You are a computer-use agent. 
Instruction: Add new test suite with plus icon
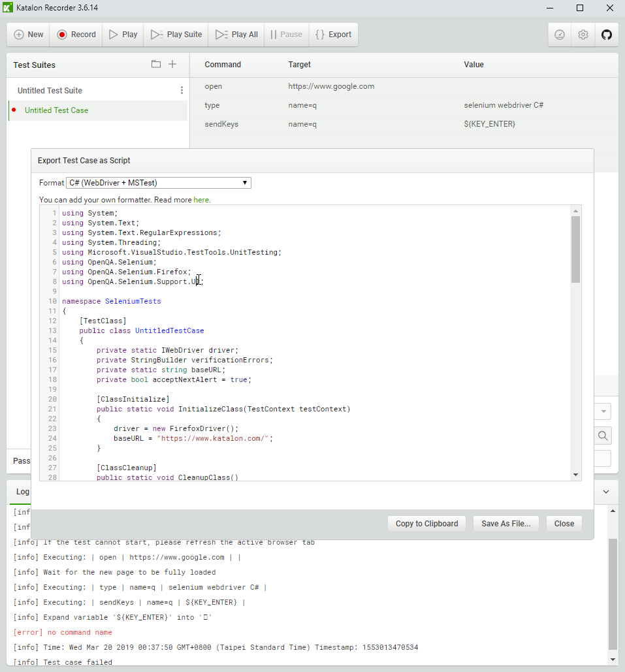click(172, 64)
